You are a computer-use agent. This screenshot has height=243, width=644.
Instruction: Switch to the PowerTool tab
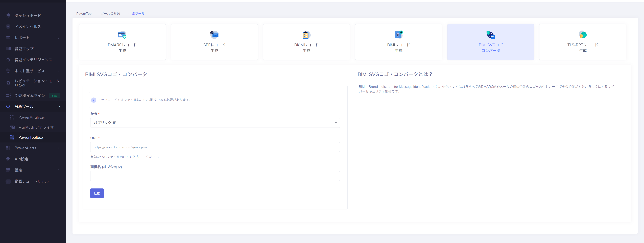tap(84, 13)
